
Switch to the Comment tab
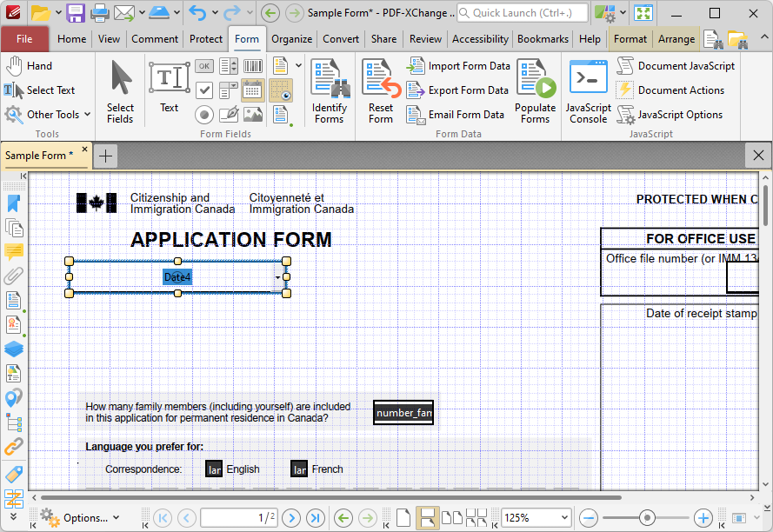tap(154, 39)
